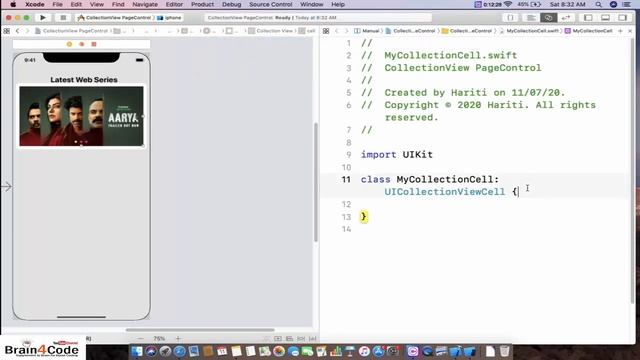Click the highlighted closing brace
The image size is (640, 360).
pos(363,216)
